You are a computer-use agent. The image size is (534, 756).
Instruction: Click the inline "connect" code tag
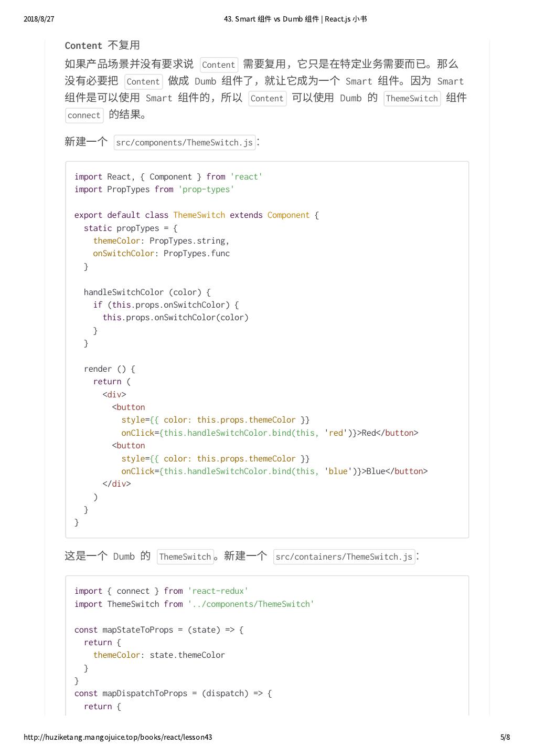point(84,115)
